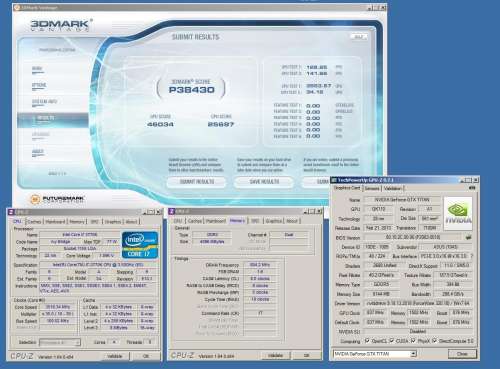Toggle the PhysX checkbox in GPU-Z
The width and height of the screenshot is (500, 369).
(x=413, y=341)
